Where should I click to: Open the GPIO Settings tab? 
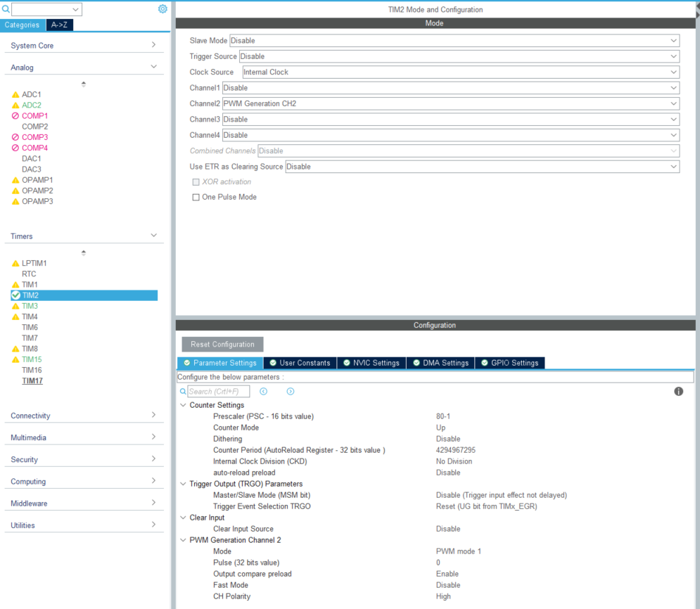tap(510, 363)
